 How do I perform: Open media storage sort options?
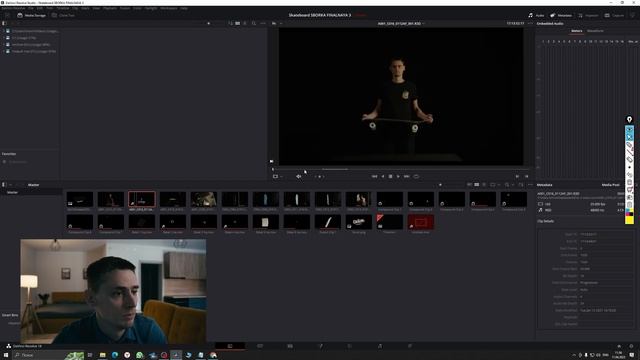(x=231, y=23)
